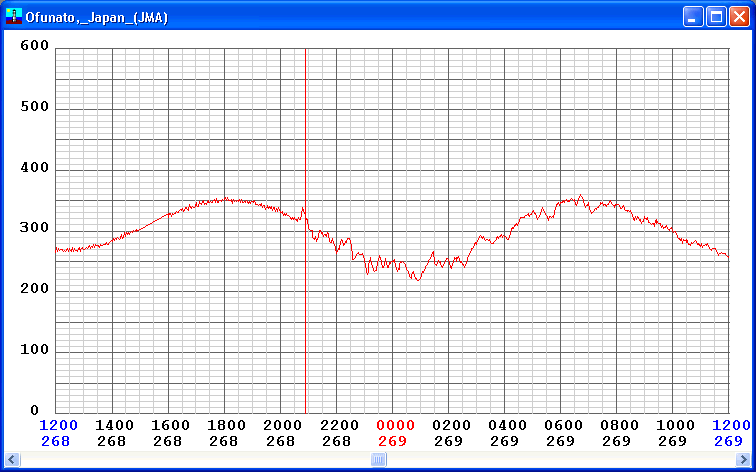The height and width of the screenshot is (472, 756).
Task: Maximize the Ofunato, Japan (JMA) window
Action: click(x=716, y=17)
